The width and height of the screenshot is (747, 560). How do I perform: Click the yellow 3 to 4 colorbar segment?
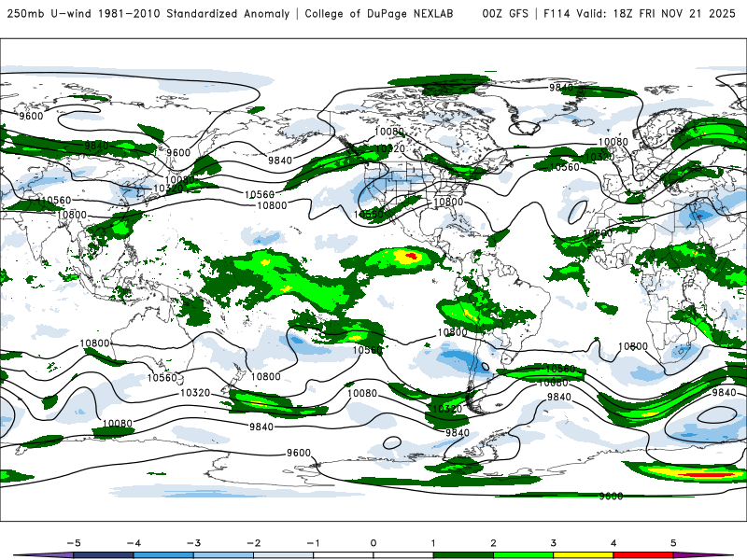[x=583, y=555]
